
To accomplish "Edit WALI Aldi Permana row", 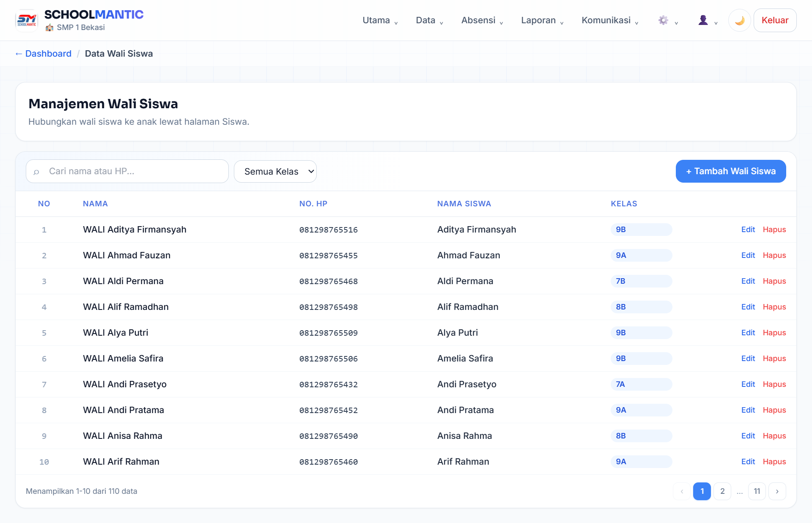I will (748, 281).
